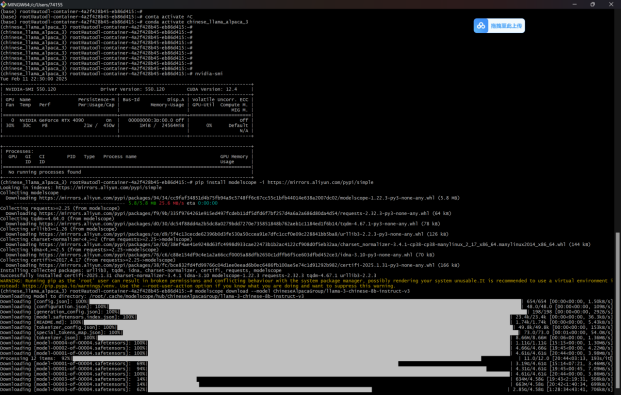Click the 'Installing collected packages' line
The width and height of the screenshot is (621, 395).
(141, 270)
